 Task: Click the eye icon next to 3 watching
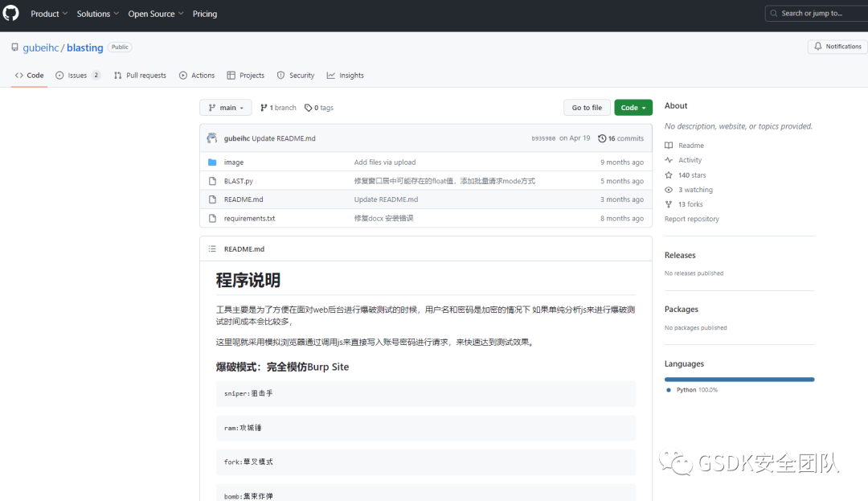pos(669,189)
